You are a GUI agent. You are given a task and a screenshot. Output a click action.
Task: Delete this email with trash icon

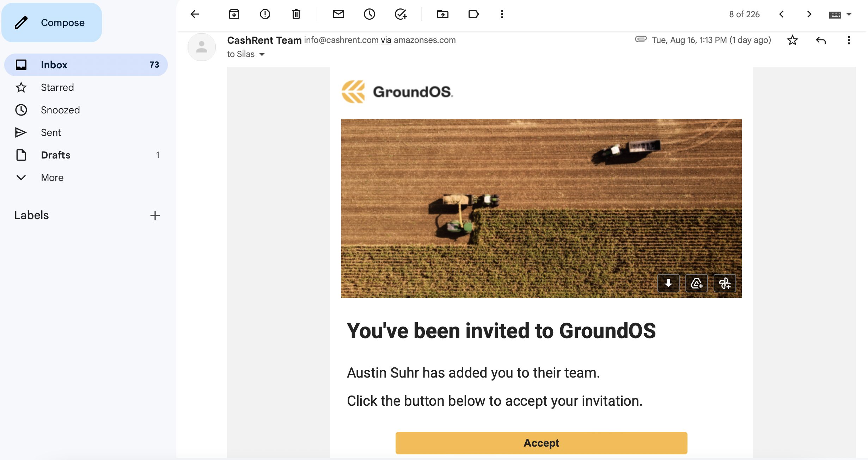[296, 14]
